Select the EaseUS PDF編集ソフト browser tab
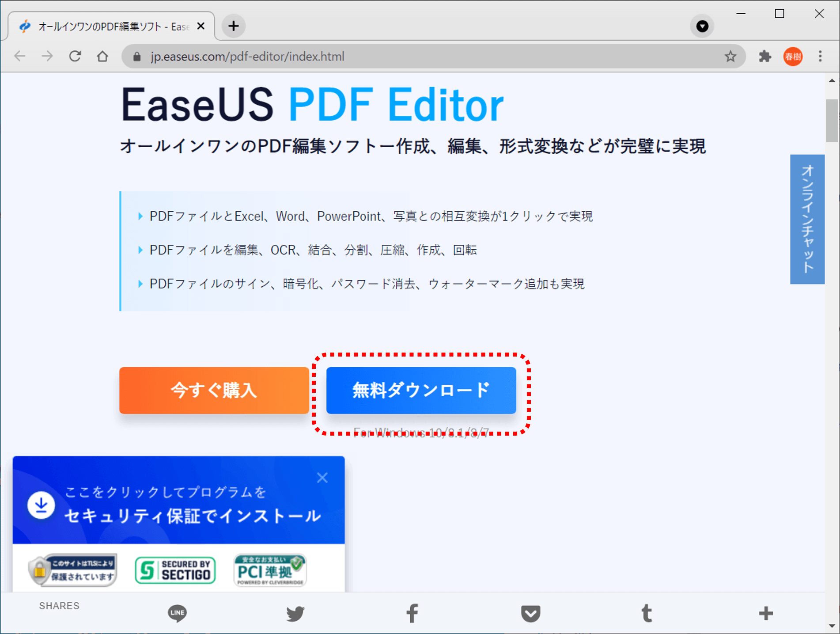 (111, 26)
